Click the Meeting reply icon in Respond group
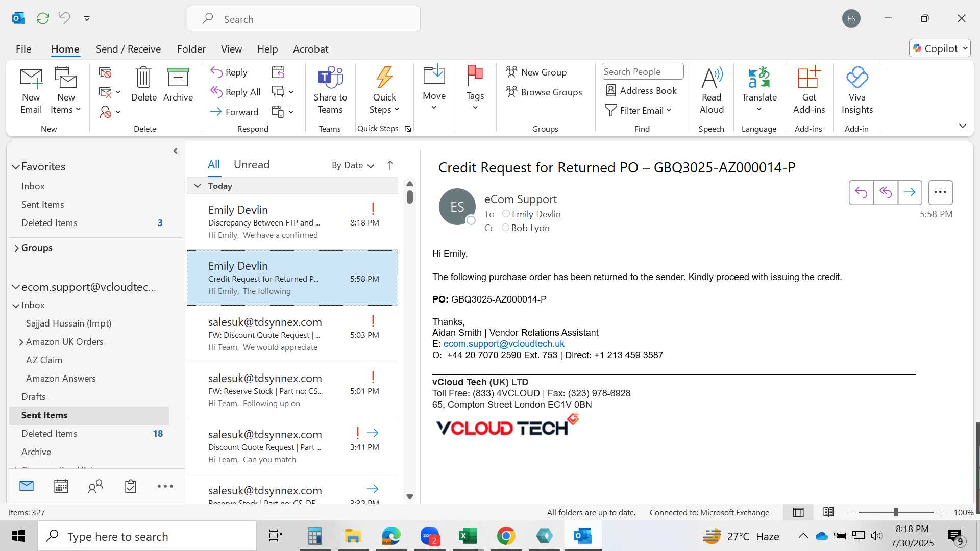980x551 pixels. [x=278, y=72]
